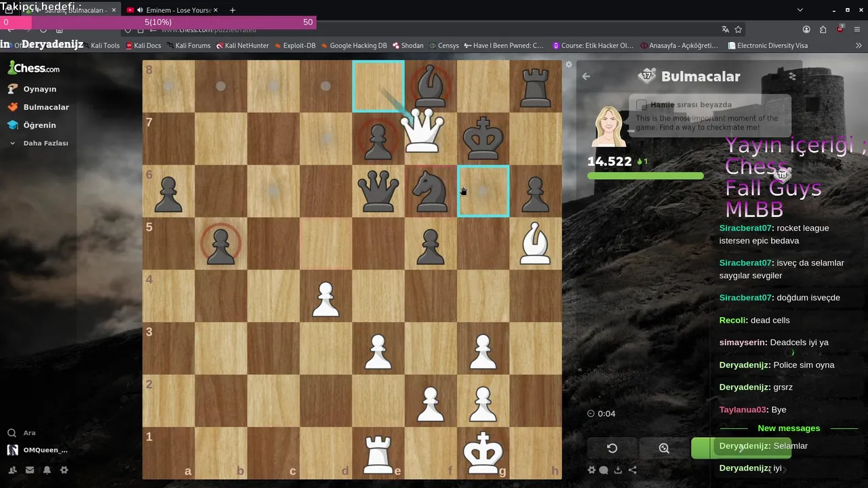Click the black king on g7
The image size is (868, 488).
[483, 138]
